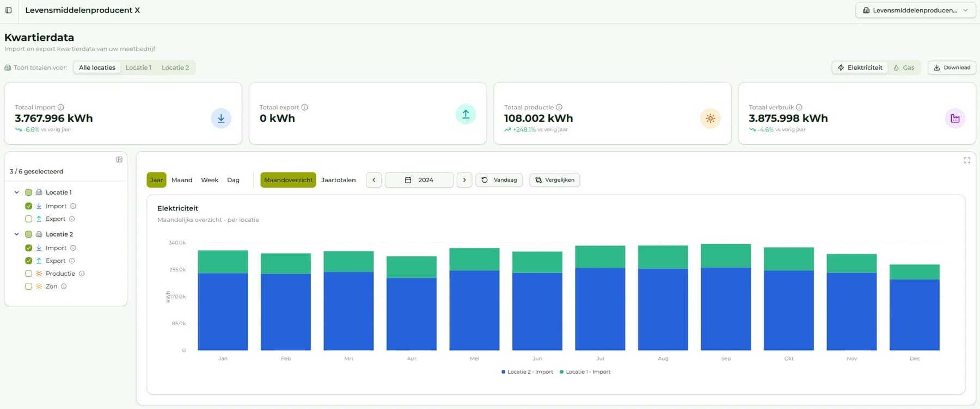Click the Totaal import info icon

click(61, 107)
